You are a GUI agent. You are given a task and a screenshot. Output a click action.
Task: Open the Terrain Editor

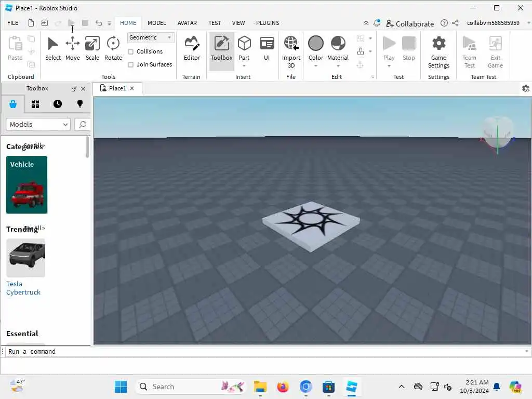tap(192, 48)
